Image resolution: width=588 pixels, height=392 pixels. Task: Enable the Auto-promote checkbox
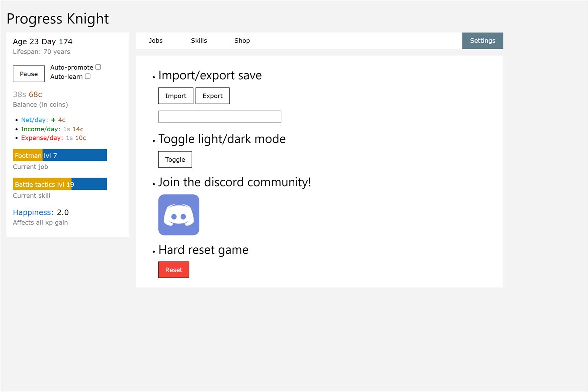98,67
